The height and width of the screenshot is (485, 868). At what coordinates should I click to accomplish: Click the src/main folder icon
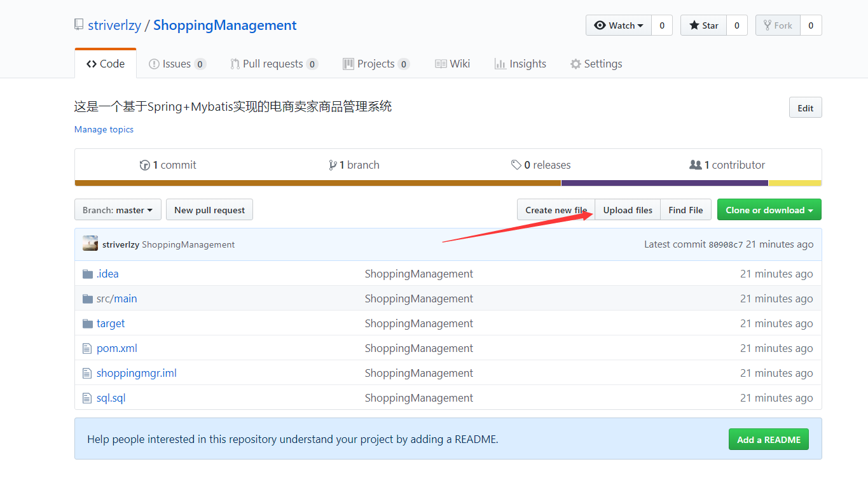click(88, 299)
